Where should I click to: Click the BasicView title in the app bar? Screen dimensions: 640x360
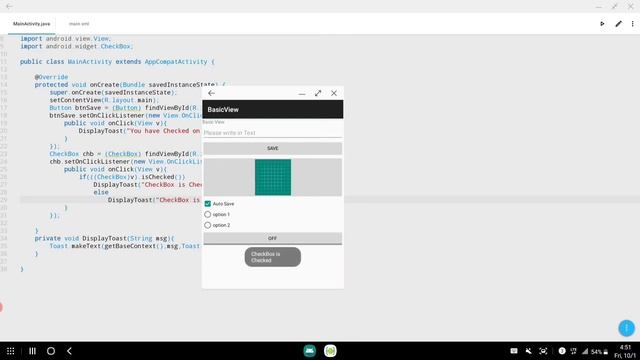[x=223, y=109]
